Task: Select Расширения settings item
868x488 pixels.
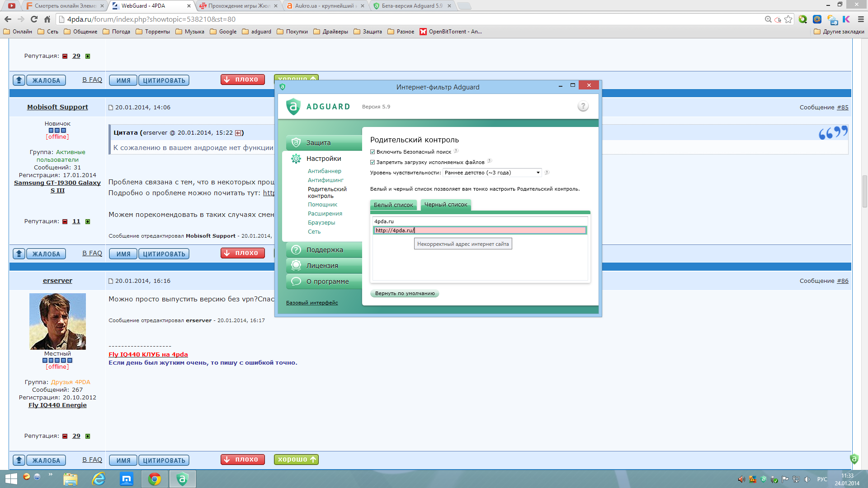Action: [x=325, y=214]
